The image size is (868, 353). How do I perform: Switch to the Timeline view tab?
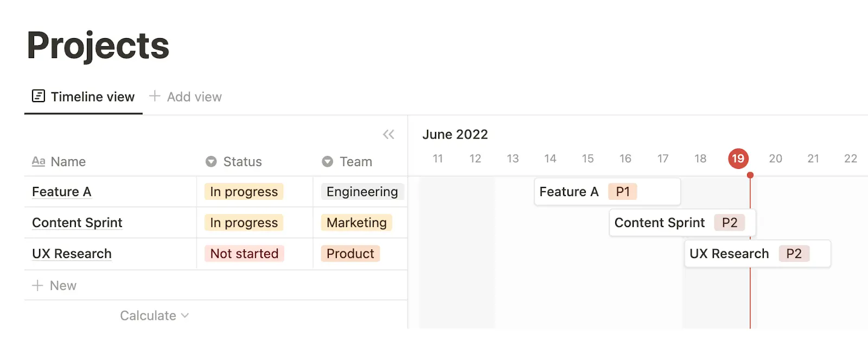coord(92,97)
